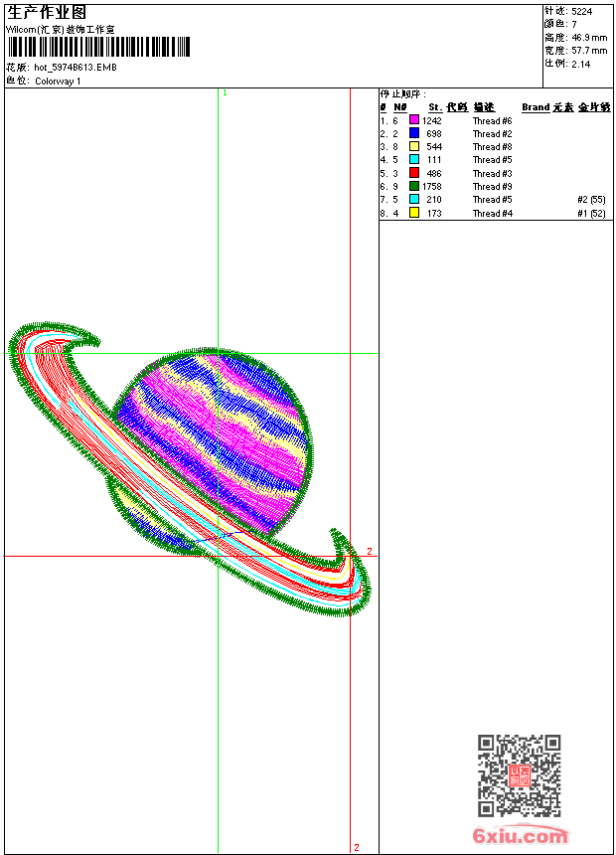Select stitch count 1758 in row 6

(432, 187)
